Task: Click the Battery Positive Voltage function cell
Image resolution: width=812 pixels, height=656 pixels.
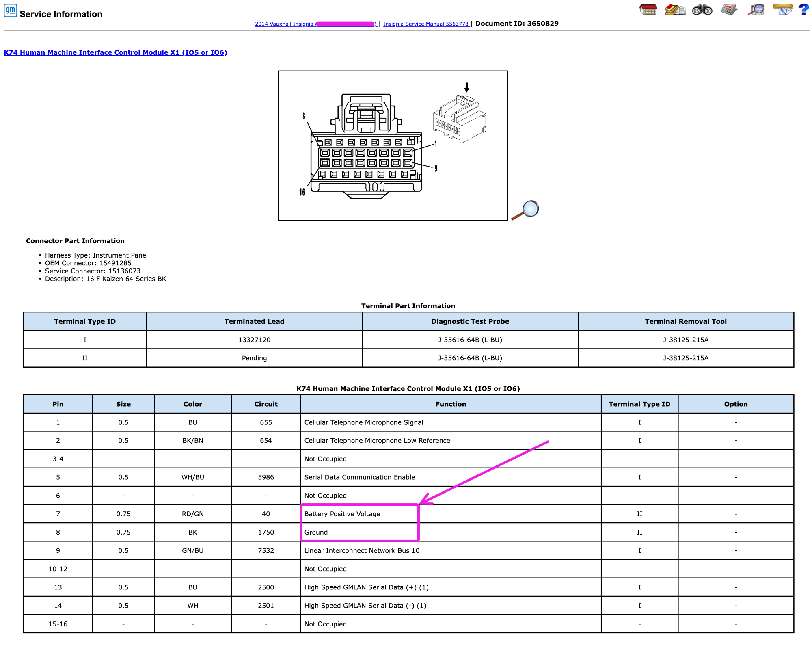Action: [451, 514]
